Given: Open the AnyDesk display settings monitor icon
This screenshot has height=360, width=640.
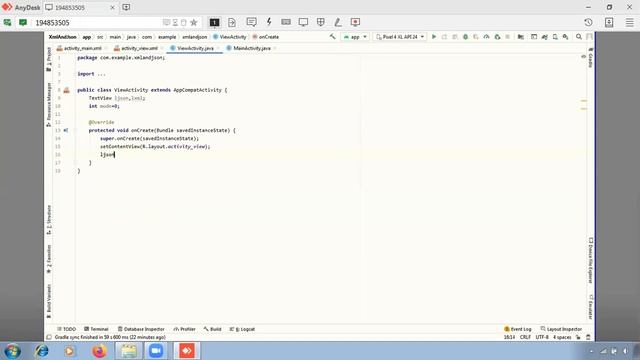Looking at the screenshot, I should [303, 22].
